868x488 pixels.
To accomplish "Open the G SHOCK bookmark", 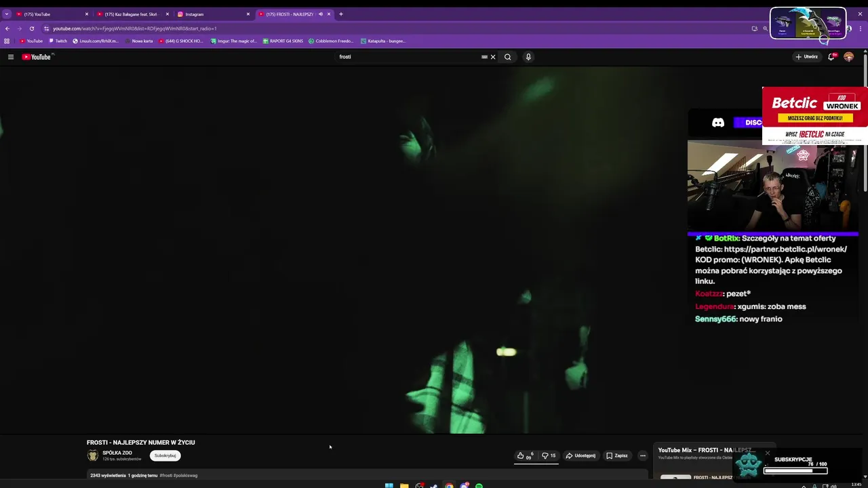I will coord(181,41).
